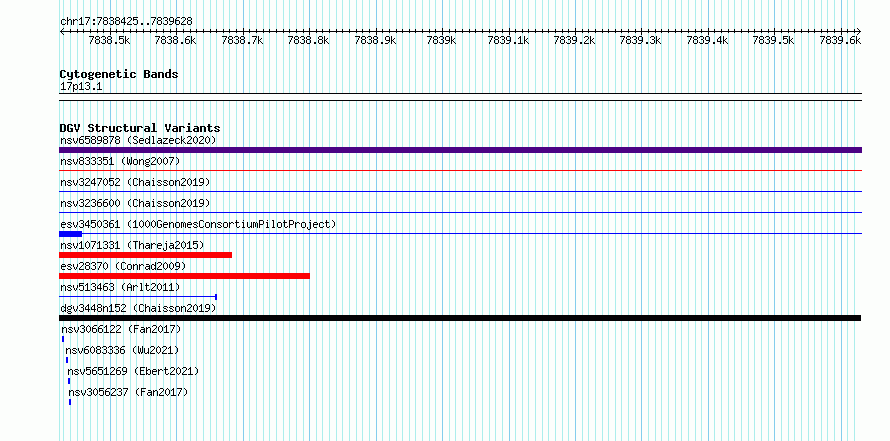
Task: Select the red esv28370 variant bar
Action: (184, 276)
